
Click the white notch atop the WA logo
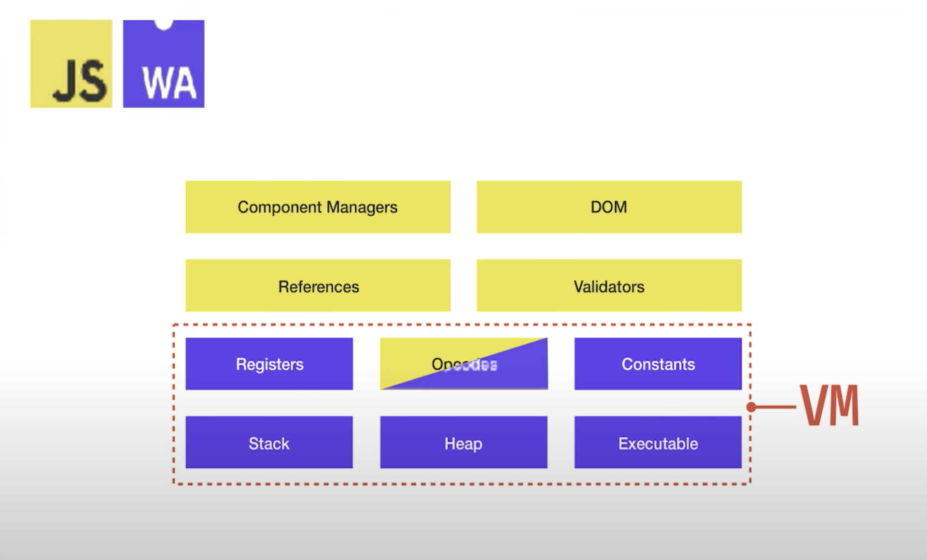pos(164,24)
